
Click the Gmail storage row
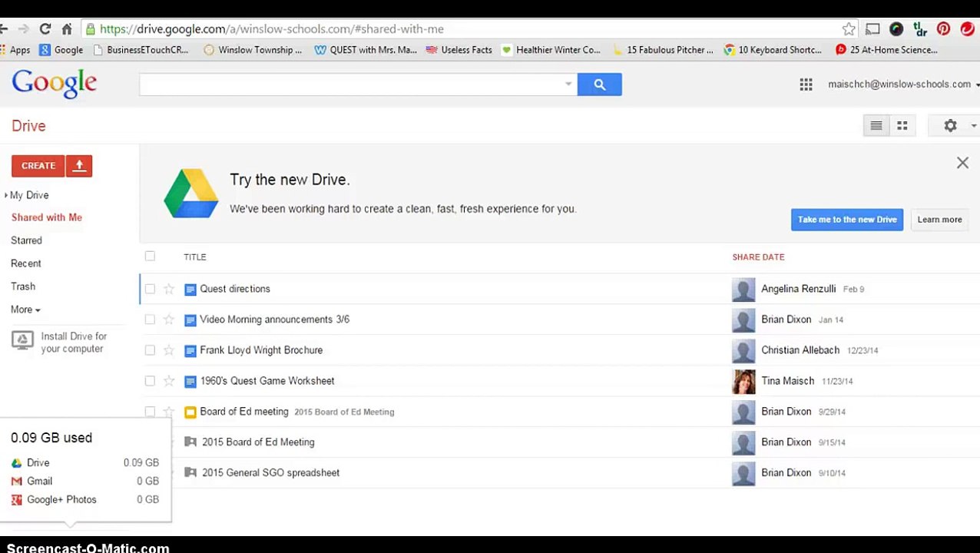[84, 482]
